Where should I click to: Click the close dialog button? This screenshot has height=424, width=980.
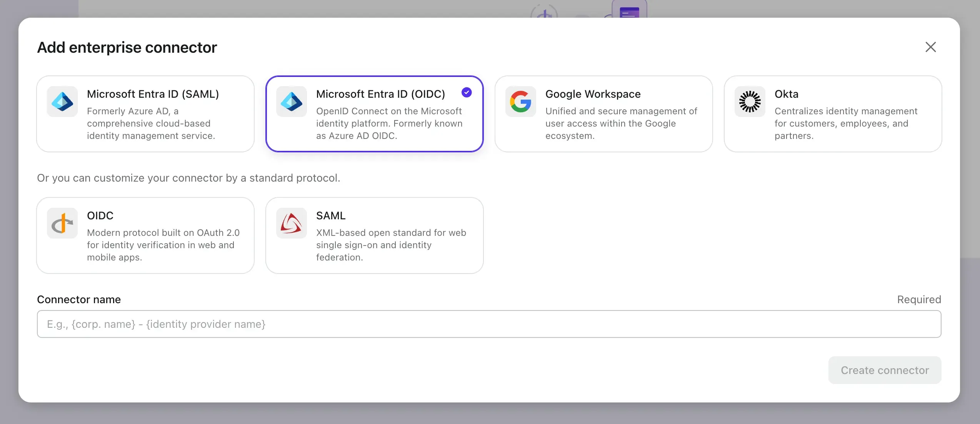(931, 47)
